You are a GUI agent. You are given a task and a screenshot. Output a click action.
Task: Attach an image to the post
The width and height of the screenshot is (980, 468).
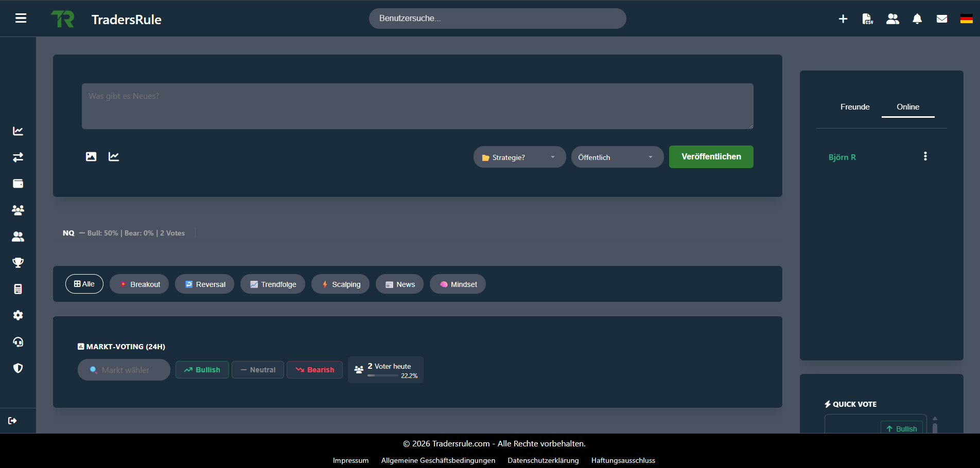pos(91,157)
